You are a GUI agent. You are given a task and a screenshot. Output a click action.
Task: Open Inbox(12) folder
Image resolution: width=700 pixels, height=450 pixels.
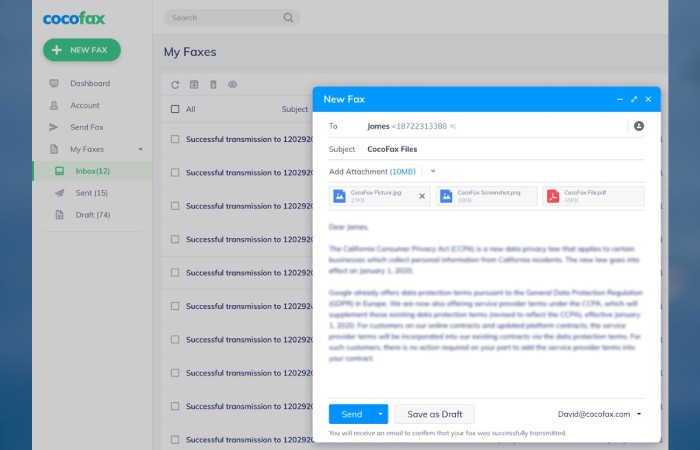click(92, 171)
